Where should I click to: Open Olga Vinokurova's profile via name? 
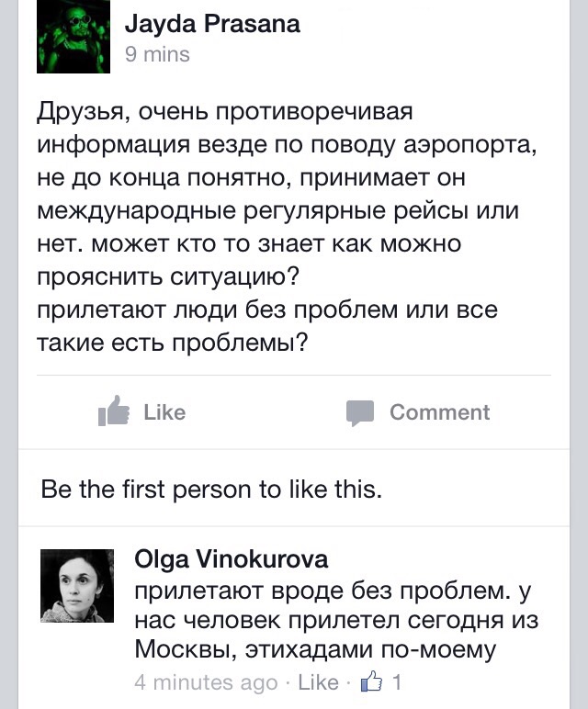point(231,558)
